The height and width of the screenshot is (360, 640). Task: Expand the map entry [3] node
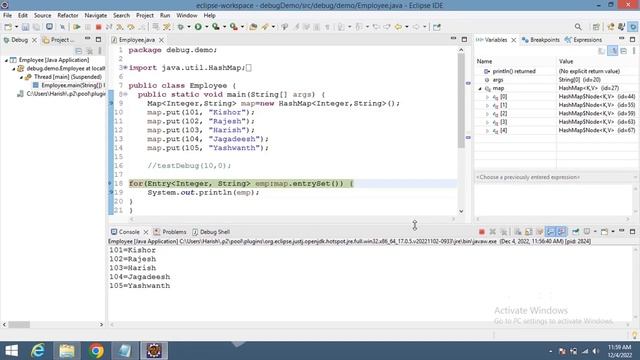tap(487, 122)
